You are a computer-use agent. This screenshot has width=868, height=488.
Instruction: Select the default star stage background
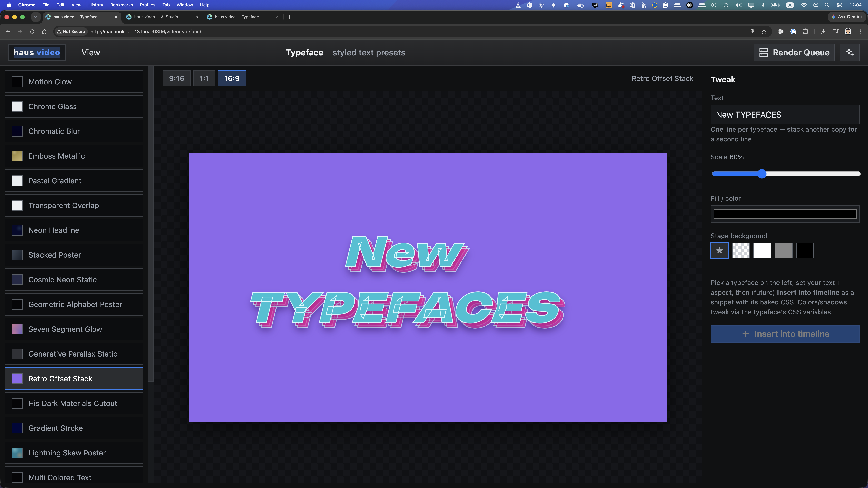719,251
